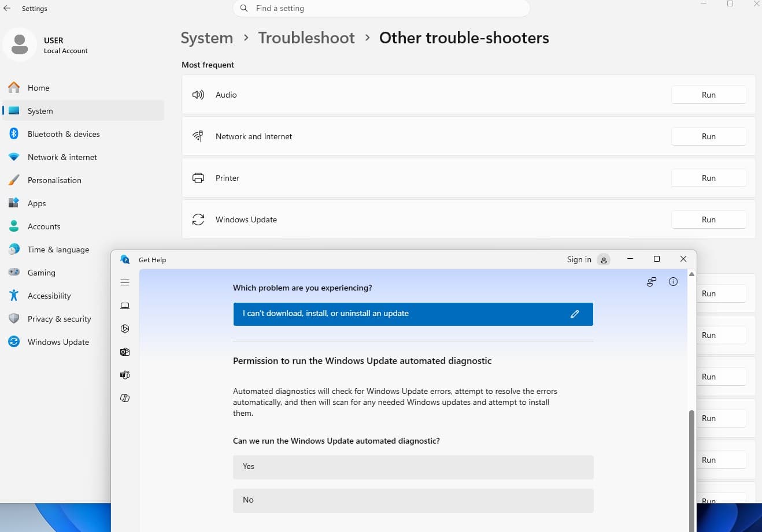
Task: Open the Get Help hamburger menu
Action: 125,282
